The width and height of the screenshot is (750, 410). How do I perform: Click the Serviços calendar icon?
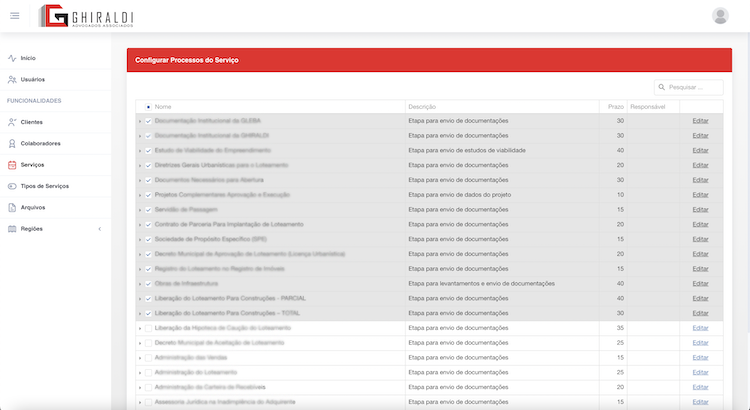12,165
